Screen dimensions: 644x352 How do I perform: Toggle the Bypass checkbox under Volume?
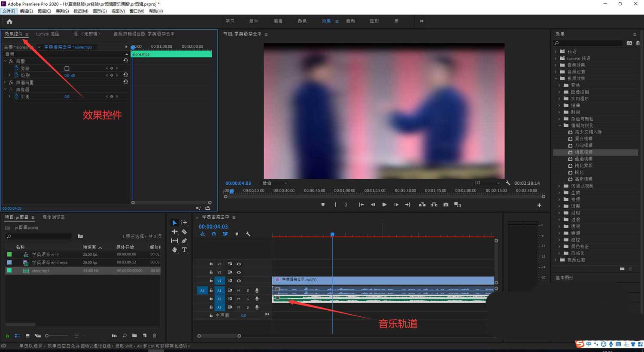click(67, 68)
